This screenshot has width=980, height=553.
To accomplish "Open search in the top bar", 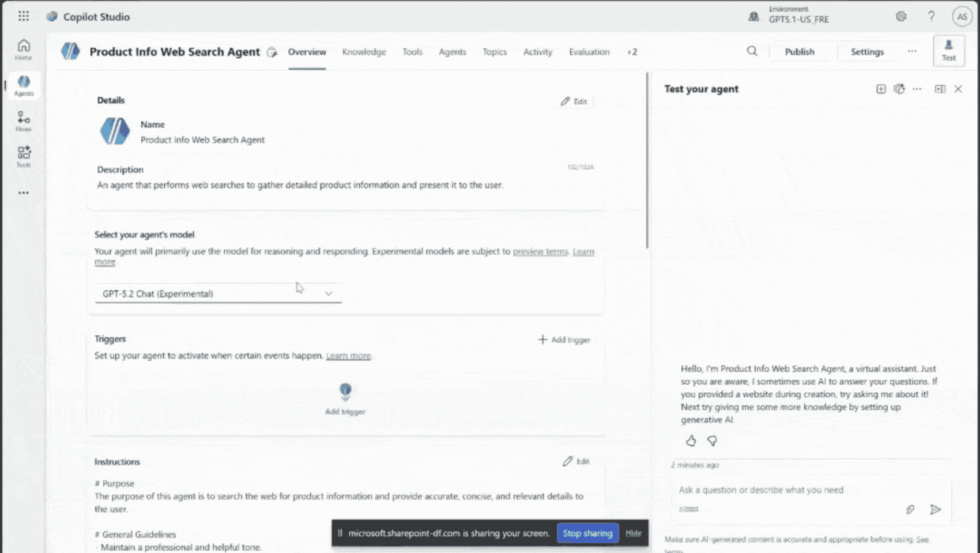I will pyautogui.click(x=752, y=51).
